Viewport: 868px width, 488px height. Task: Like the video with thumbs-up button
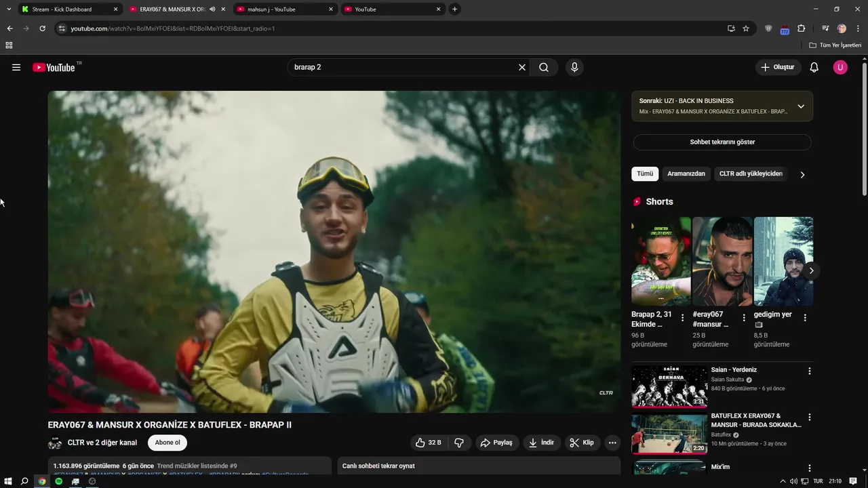click(428, 443)
